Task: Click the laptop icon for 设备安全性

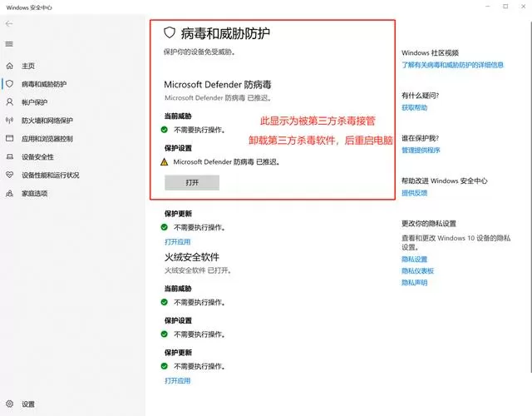Action: pyautogui.click(x=9, y=156)
